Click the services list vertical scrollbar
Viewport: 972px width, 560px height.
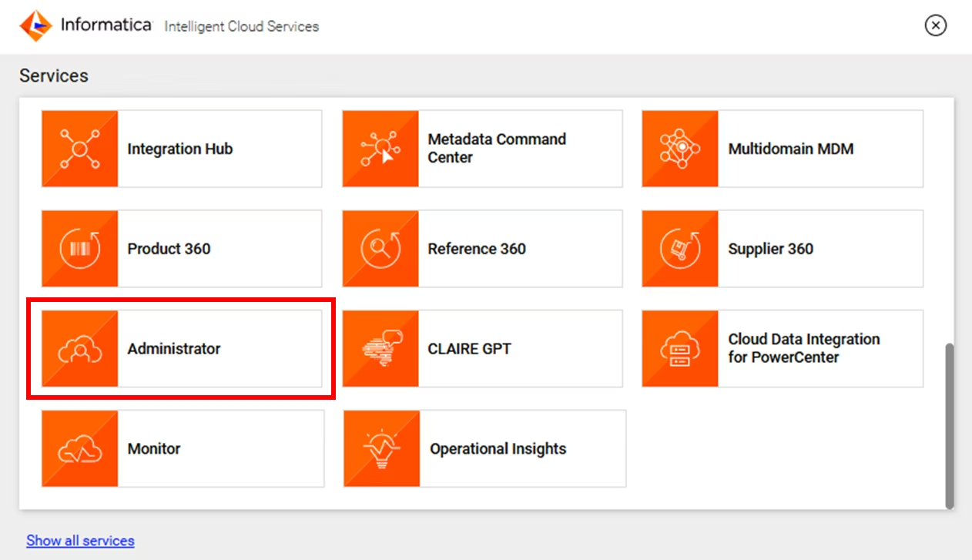(949, 426)
